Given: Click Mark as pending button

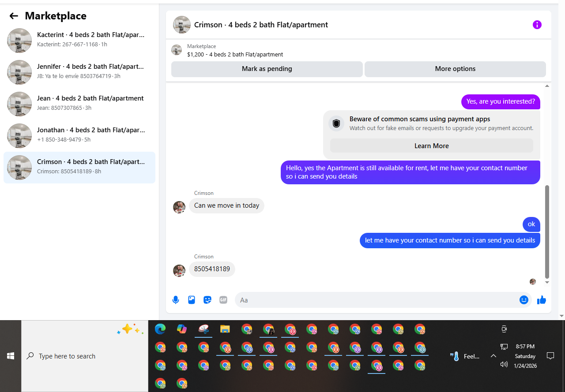Looking at the screenshot, I should tap(267, 69).
